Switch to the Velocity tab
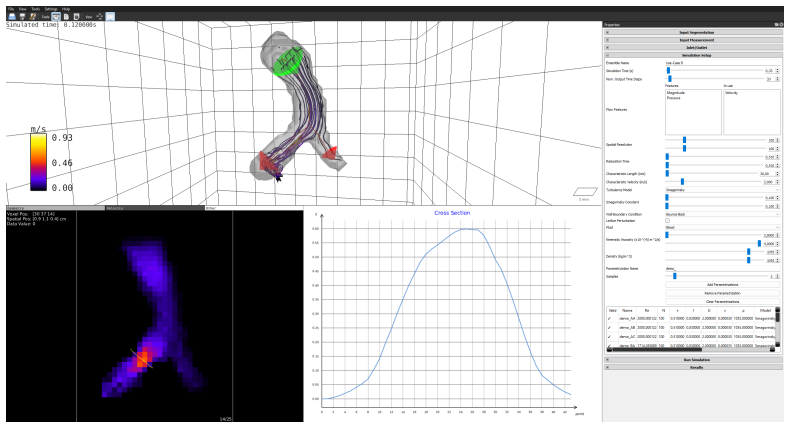 pos(155,208)
